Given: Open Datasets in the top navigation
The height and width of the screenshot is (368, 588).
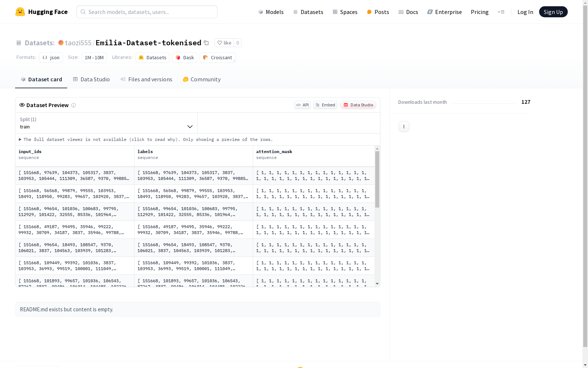Looking at the screenshot, I should [308, 12].
